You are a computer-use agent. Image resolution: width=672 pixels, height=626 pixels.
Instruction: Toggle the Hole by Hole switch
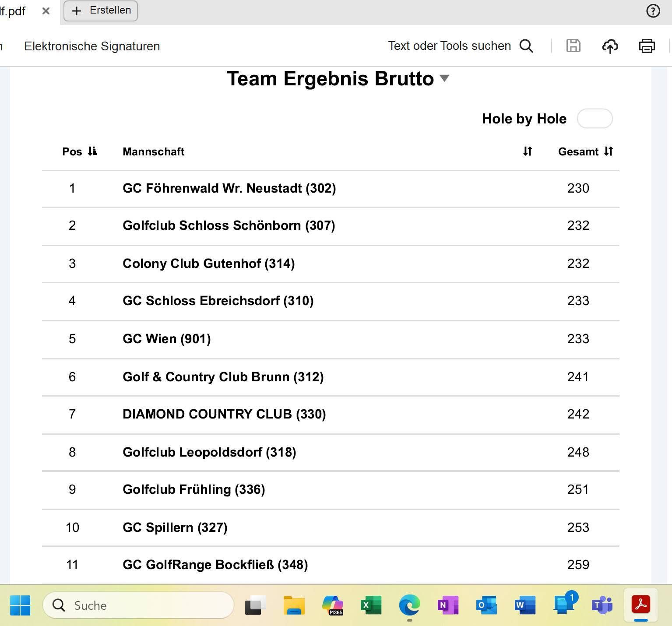pos(595,119)
